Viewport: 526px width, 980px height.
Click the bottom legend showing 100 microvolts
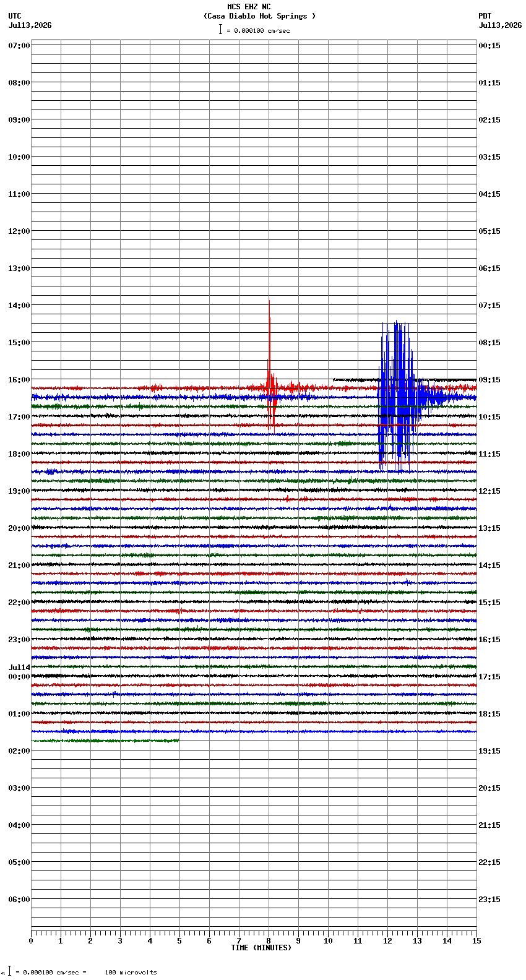(80, 972)
